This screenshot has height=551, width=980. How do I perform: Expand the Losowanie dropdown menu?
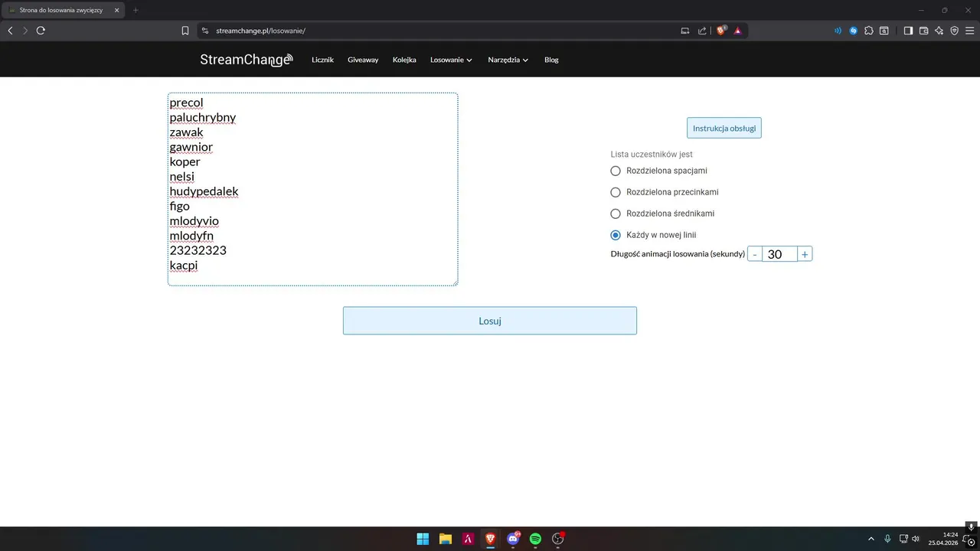451,60
